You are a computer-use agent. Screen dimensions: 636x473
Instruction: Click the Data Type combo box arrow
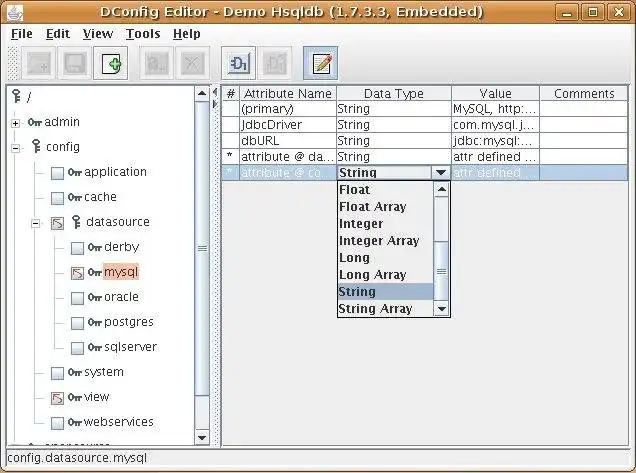(441, 173)
